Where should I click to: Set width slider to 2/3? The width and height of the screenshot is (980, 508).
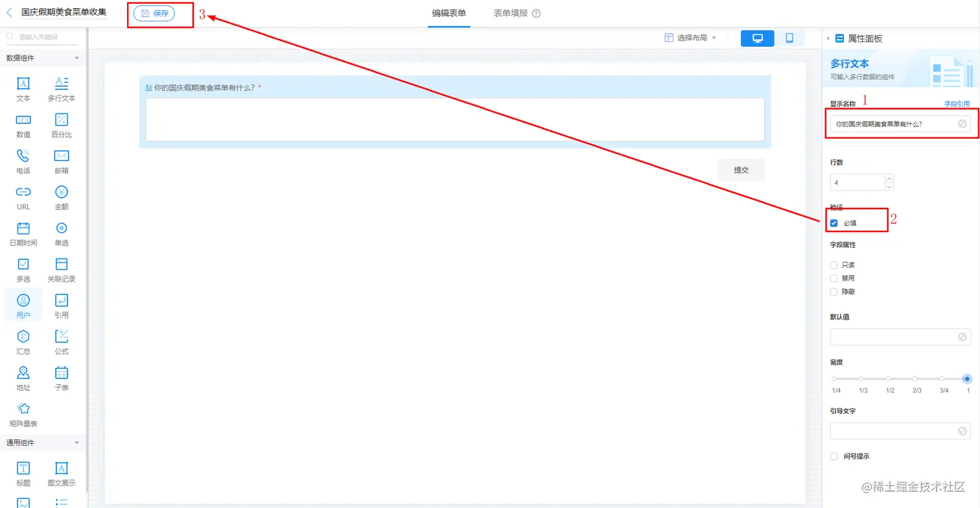pyautogui.click(x=915, y=378)
